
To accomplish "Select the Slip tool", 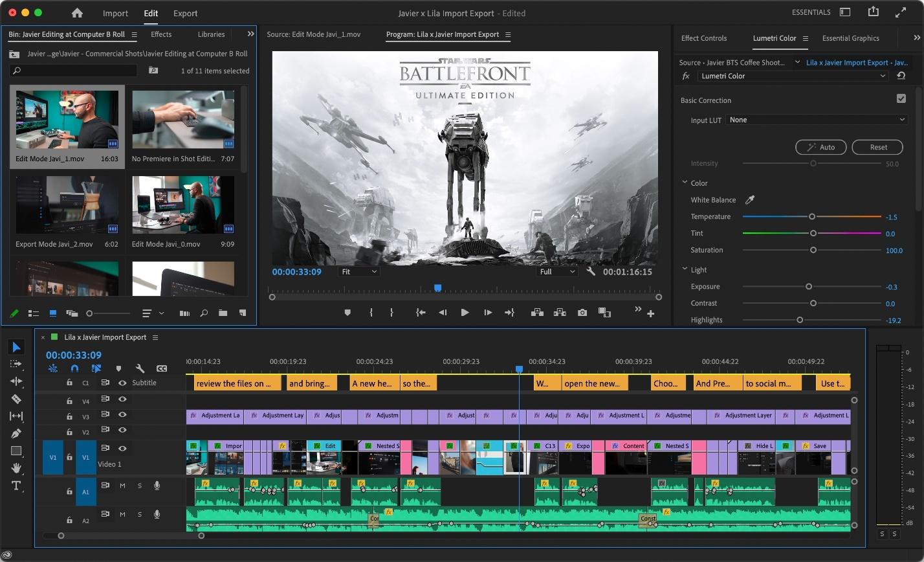I will tap(16, 416).
